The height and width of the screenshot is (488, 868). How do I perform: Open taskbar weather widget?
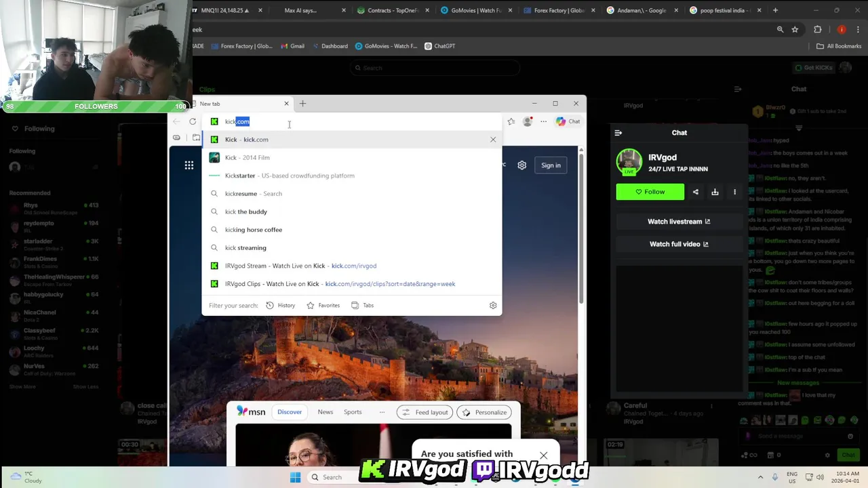27,477
